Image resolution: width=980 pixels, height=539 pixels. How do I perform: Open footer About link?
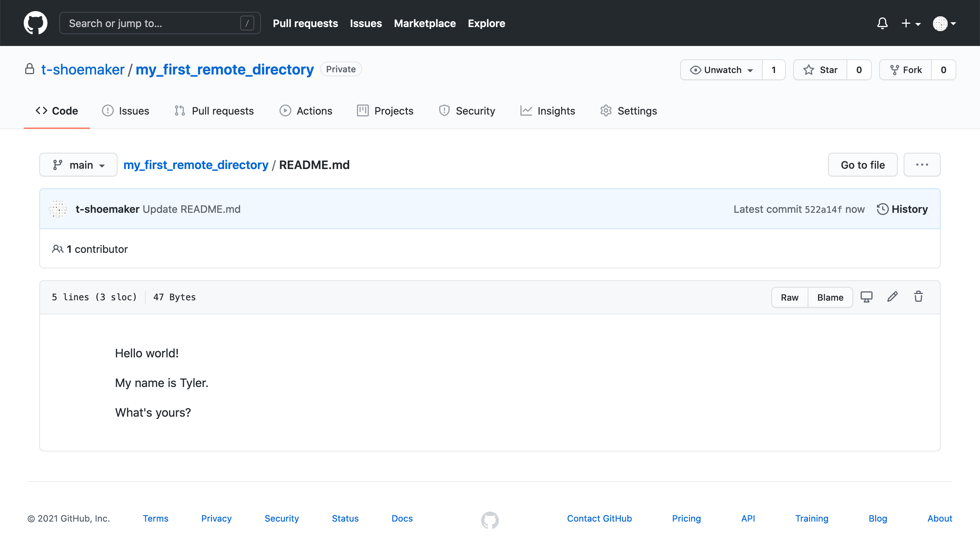[x=940, y=519]
